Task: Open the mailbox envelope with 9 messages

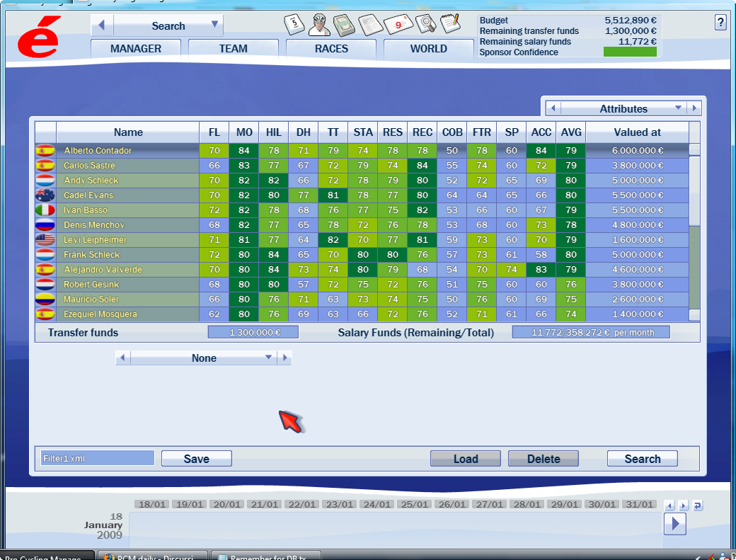Action: click(x=398, y=25)
